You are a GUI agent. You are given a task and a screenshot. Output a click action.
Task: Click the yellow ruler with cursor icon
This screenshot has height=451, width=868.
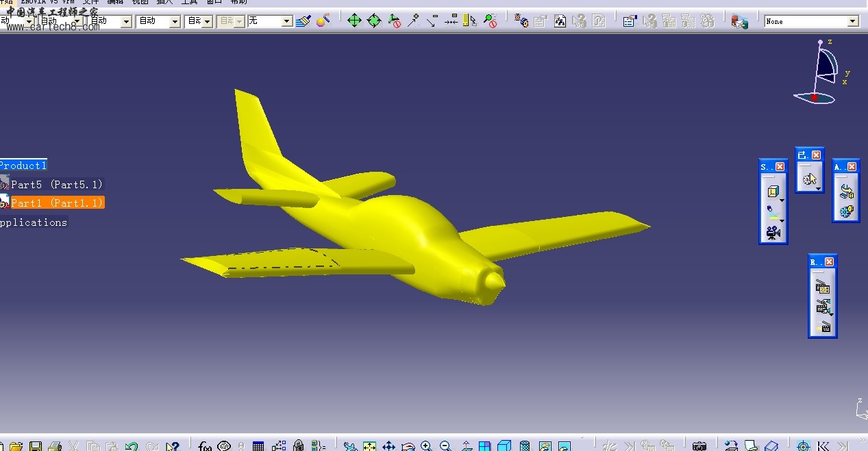470,21
